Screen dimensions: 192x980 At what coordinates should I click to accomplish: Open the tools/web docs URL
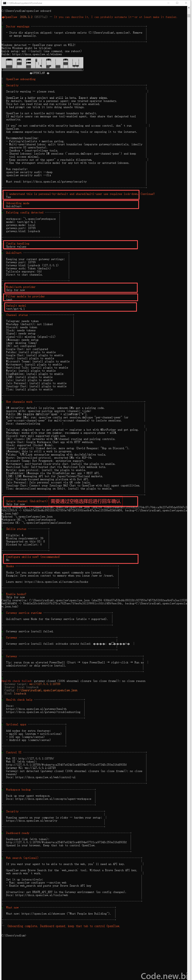click(x=42, y=895)
